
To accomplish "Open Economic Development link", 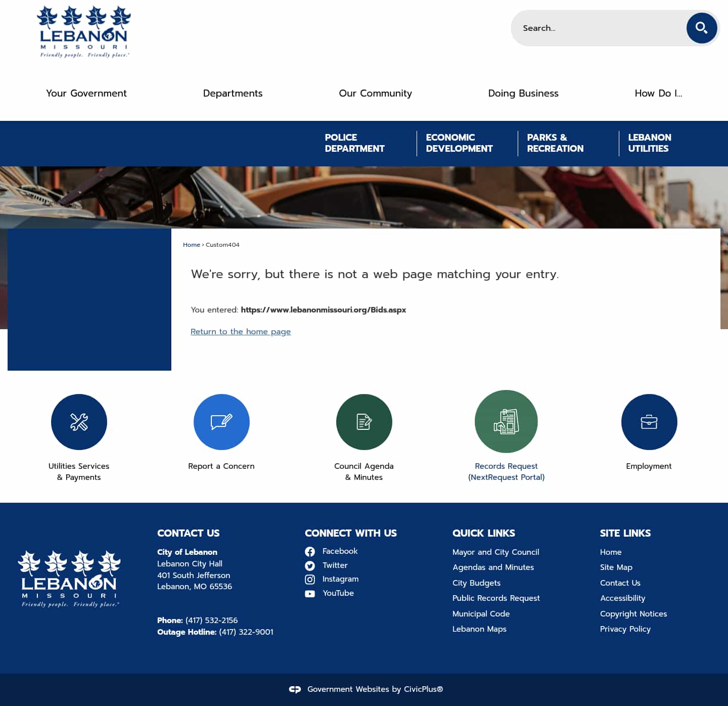I will click(459, 143).
